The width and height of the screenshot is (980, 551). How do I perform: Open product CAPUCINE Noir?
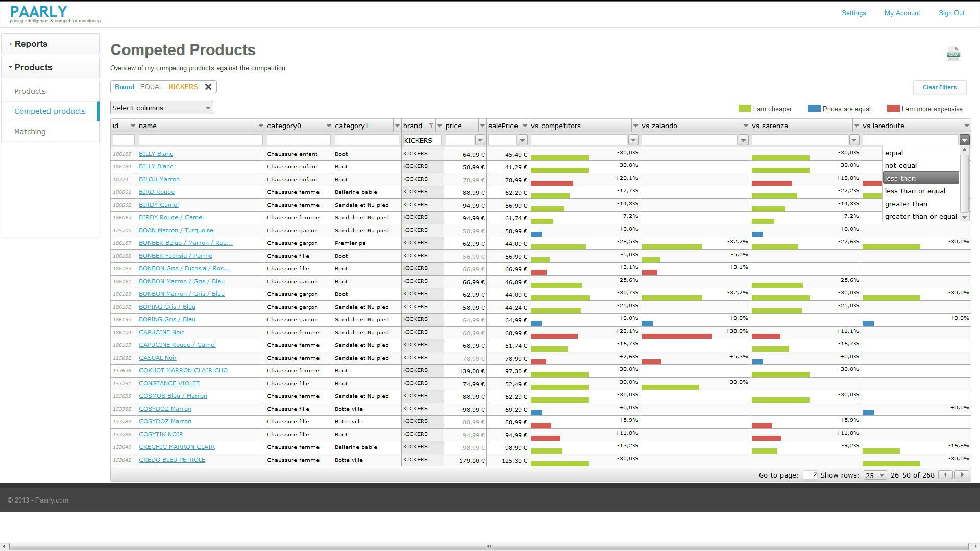(161, 332)
